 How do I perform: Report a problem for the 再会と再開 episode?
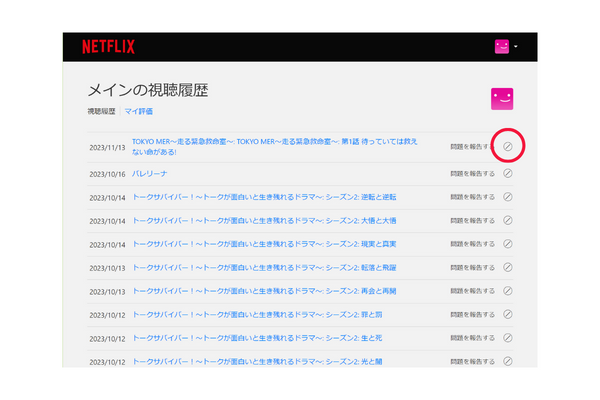pos(472,291)
